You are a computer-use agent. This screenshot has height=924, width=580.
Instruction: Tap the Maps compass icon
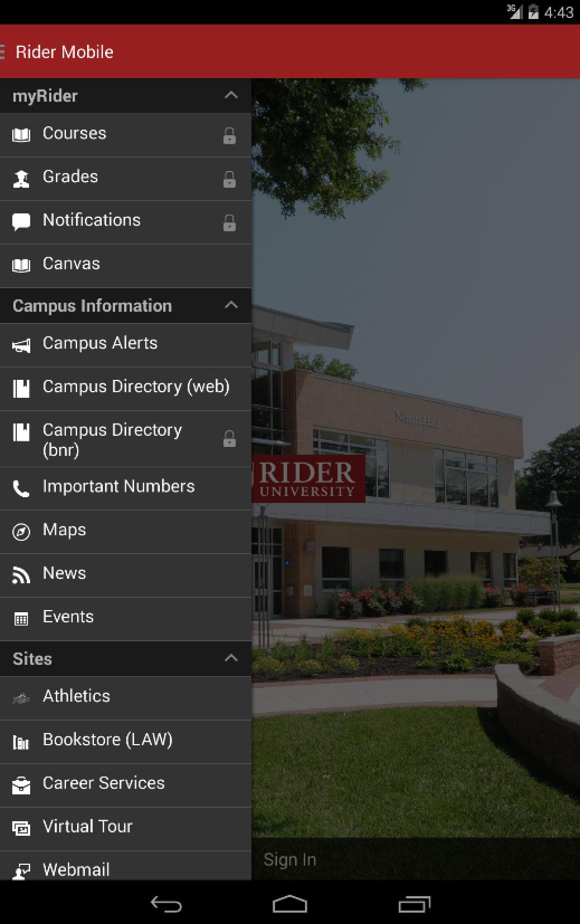click(x=21, y=532)
